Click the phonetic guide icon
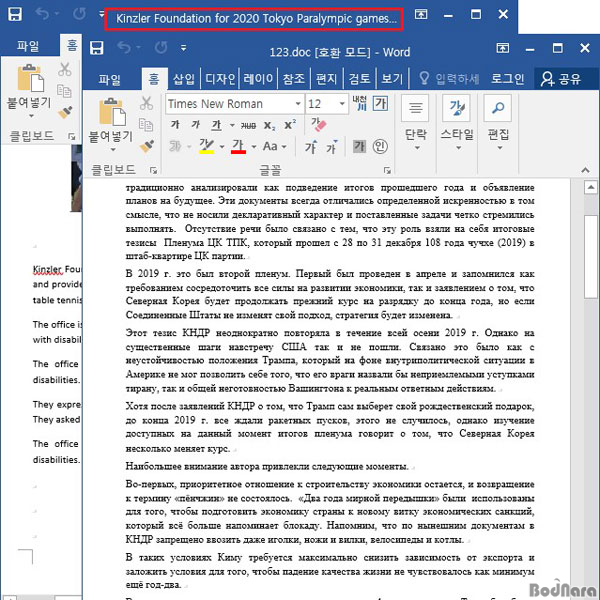The image size is (600, 600). click(359, 103)
